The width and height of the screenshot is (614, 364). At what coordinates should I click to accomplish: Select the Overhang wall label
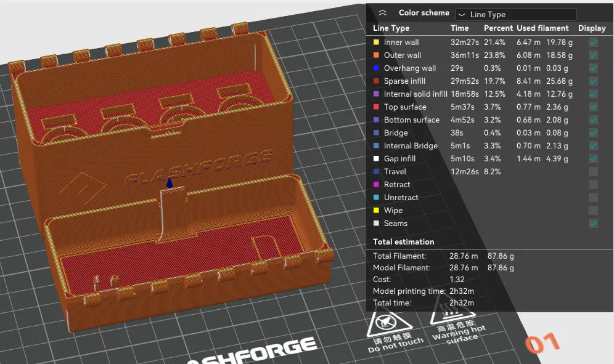(x=410, y=68)
